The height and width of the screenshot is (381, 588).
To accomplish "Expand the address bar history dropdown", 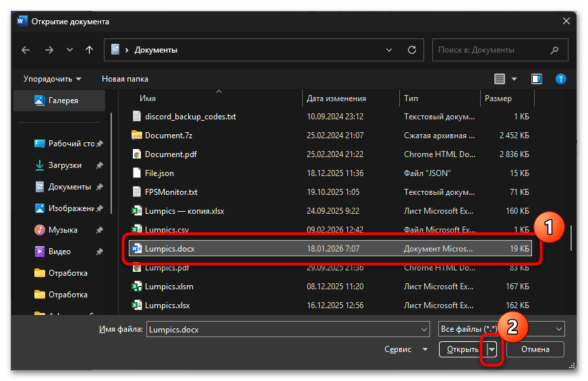I will tap(388, 50).
